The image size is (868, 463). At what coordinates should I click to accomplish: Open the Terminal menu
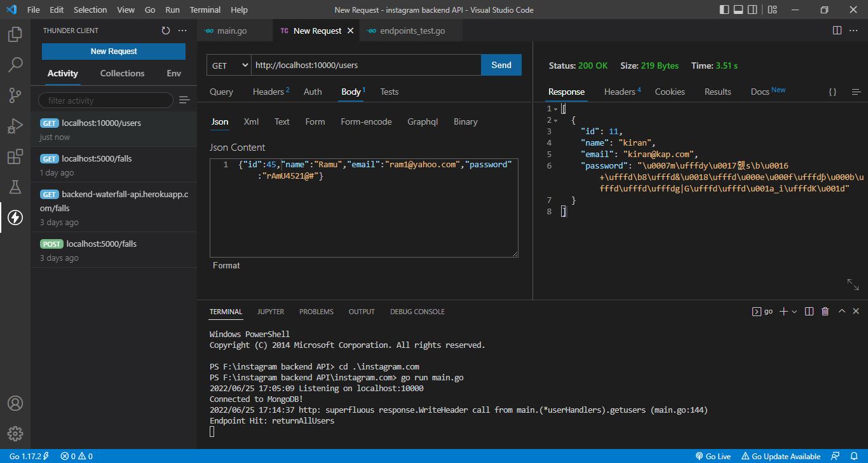(x=205, y=10)
